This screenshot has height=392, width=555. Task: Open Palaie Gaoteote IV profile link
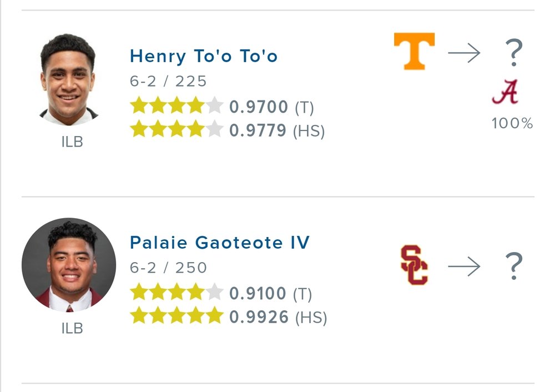220,243
